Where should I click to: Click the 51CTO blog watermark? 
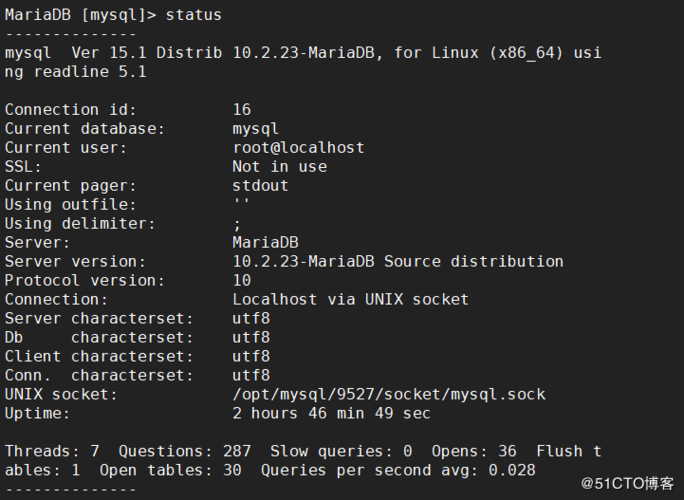(x=627, y=483)
